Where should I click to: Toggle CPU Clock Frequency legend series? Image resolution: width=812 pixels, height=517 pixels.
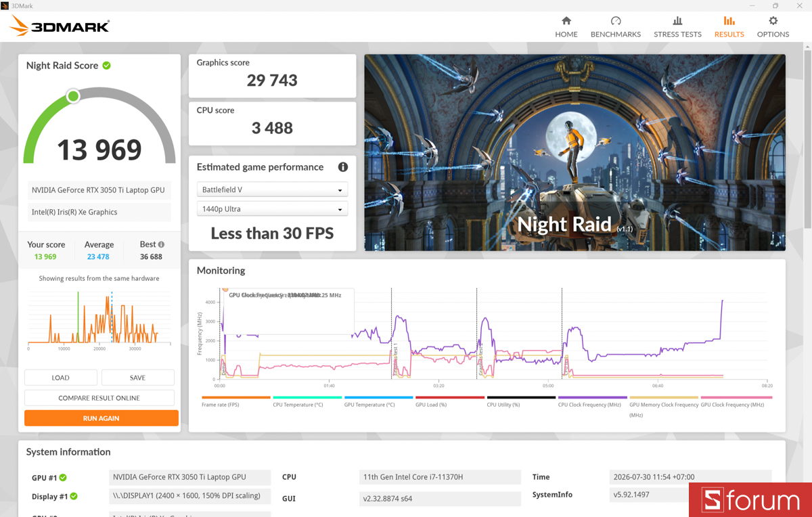[x=592, y=401]
